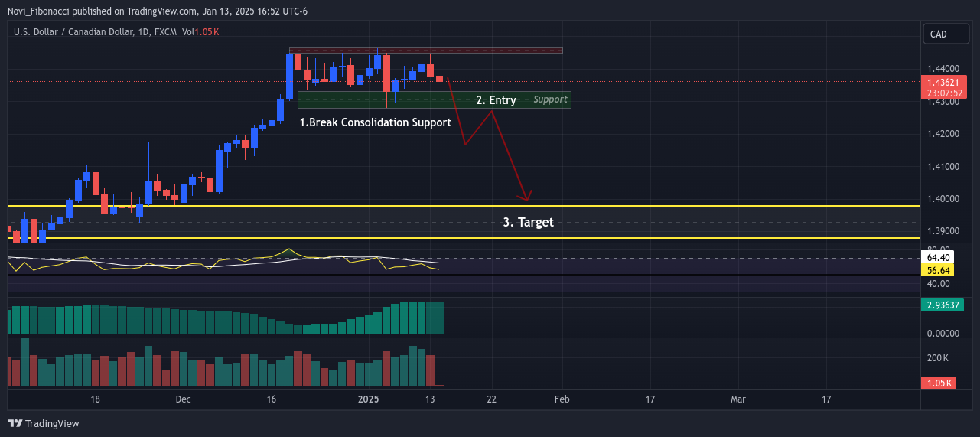Image resolution: width=980 pixels, height=437 pixels.
Task: Click the Dec date axis label
Action: tap(182, 399)
